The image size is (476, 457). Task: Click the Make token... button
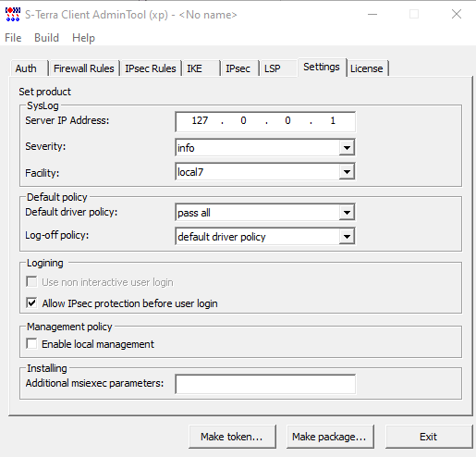[x=232, y=437]
